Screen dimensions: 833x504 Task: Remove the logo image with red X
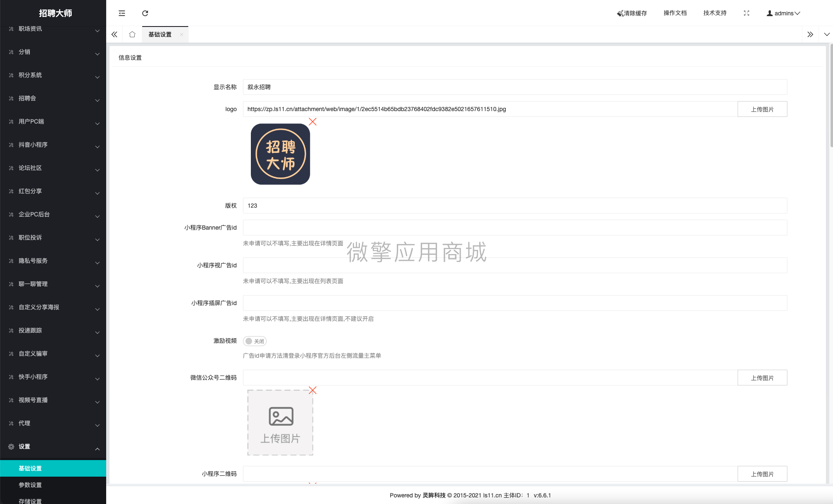coord(313,122)
